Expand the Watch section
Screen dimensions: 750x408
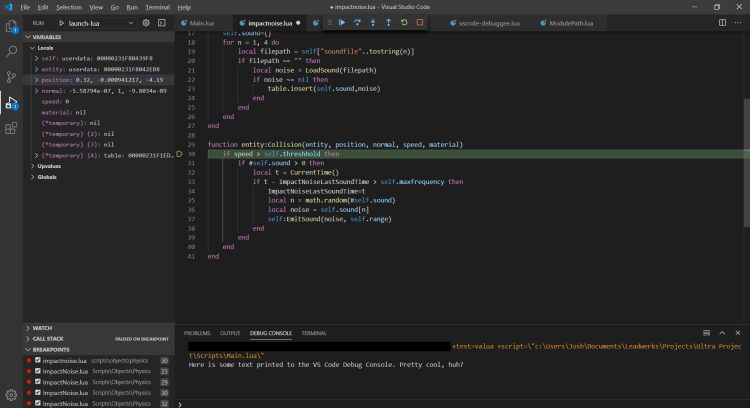[x=44, y=327]
